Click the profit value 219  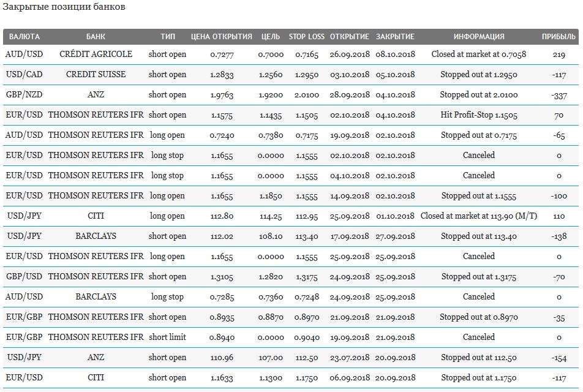[x=559, y=55]
